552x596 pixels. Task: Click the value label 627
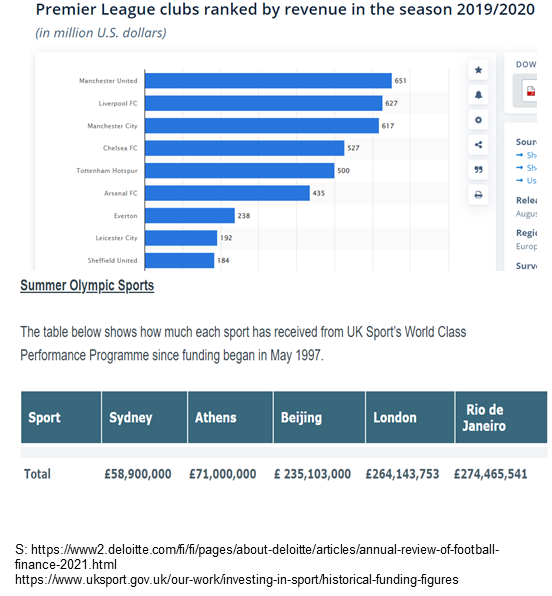(391, 103)
